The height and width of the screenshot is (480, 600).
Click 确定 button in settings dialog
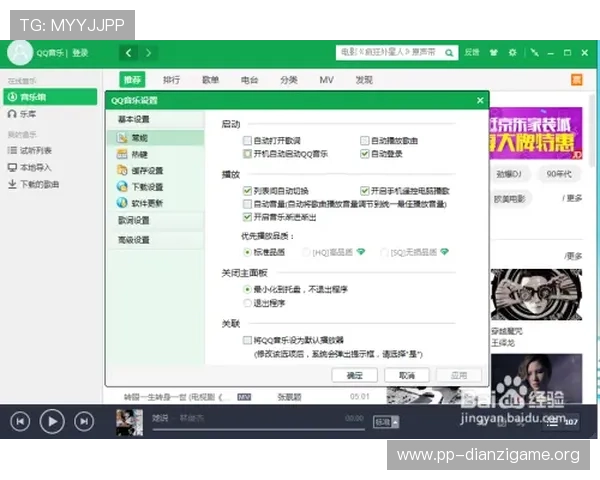coord(355,376)
